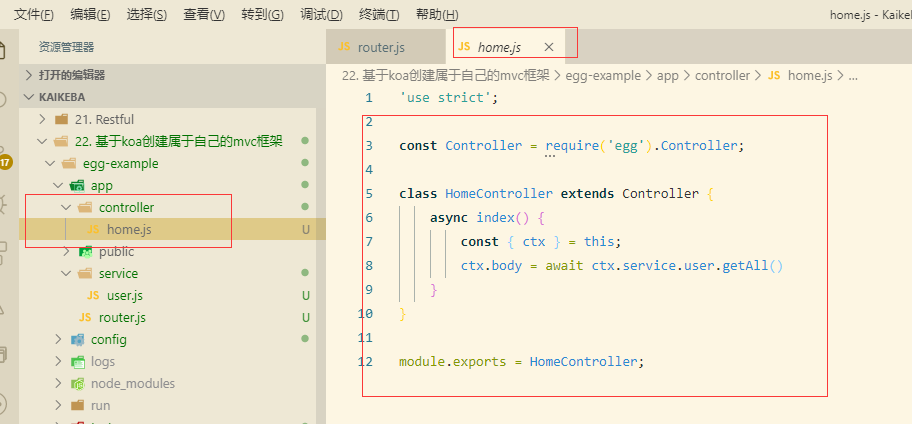
Task: Click the U status beside home.js
Action: point(305,230)
